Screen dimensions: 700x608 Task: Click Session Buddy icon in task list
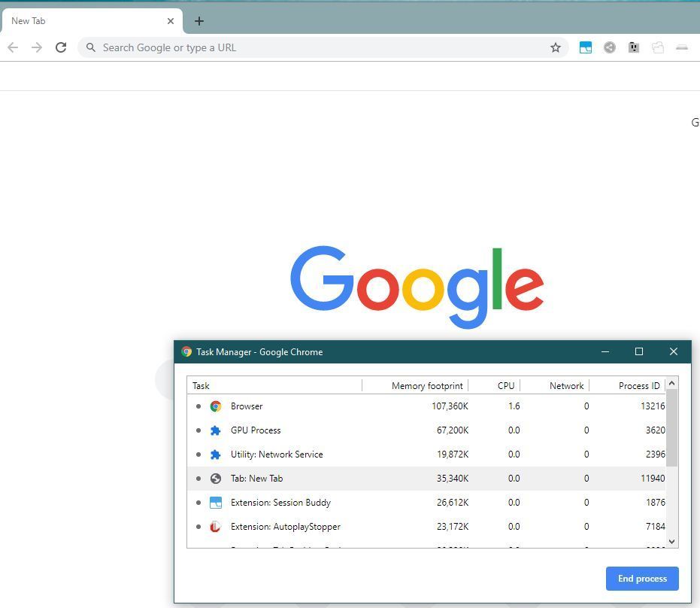216,503
